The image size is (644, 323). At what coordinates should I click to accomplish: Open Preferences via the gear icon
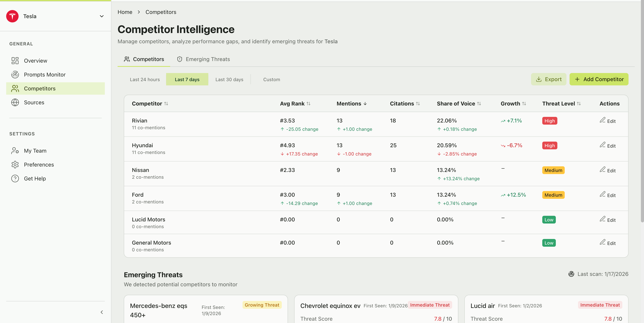tap(15, 164)
